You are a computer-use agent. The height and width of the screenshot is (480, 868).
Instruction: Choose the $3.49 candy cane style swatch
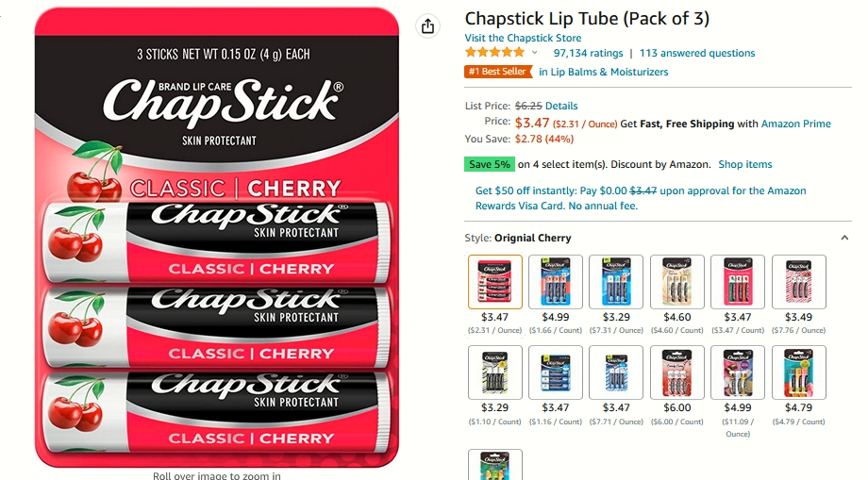[799, 282]
